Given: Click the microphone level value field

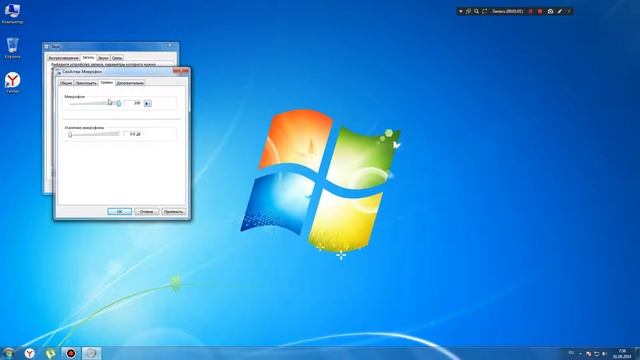Looking at the screenshot, I should [133, 103].
